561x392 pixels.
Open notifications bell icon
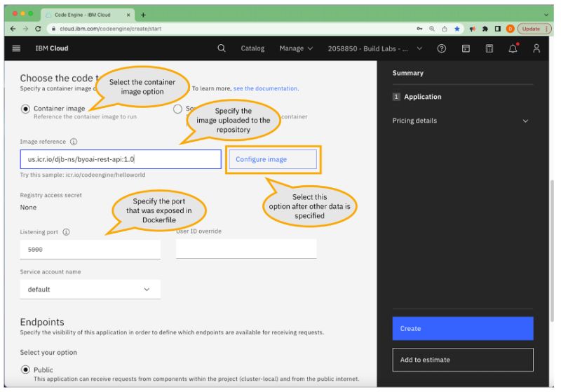pos(513,48)
